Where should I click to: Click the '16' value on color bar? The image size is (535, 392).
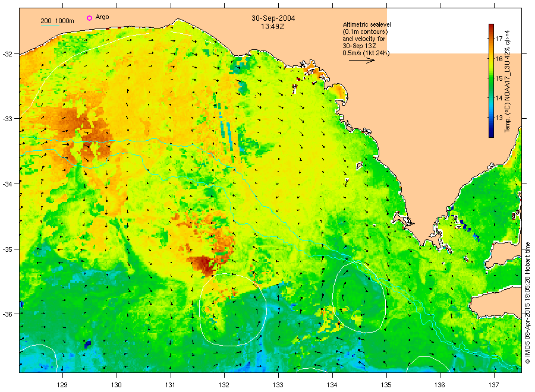(x=499, y=59)
